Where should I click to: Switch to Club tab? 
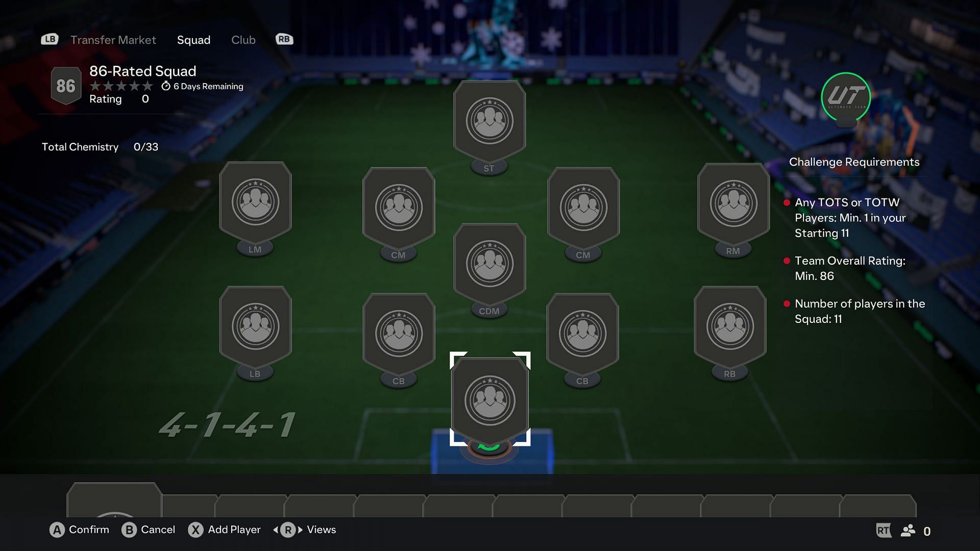(x=242, y=39)
